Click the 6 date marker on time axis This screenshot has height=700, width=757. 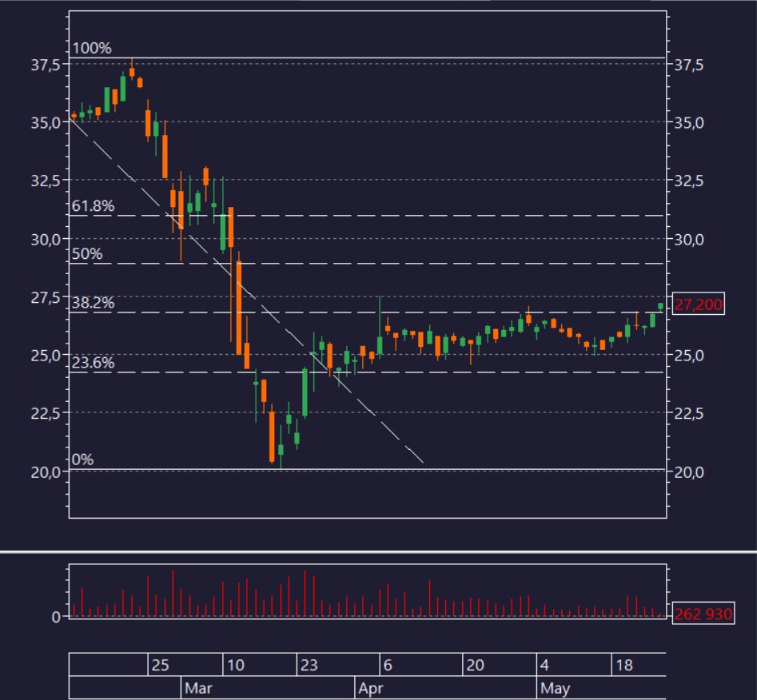388,666
